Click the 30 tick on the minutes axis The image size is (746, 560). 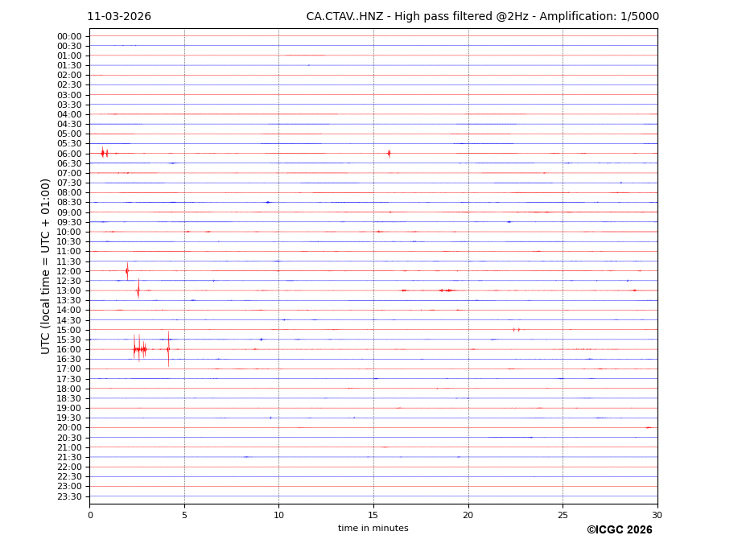pyautogui.click(x=657, y=515)
